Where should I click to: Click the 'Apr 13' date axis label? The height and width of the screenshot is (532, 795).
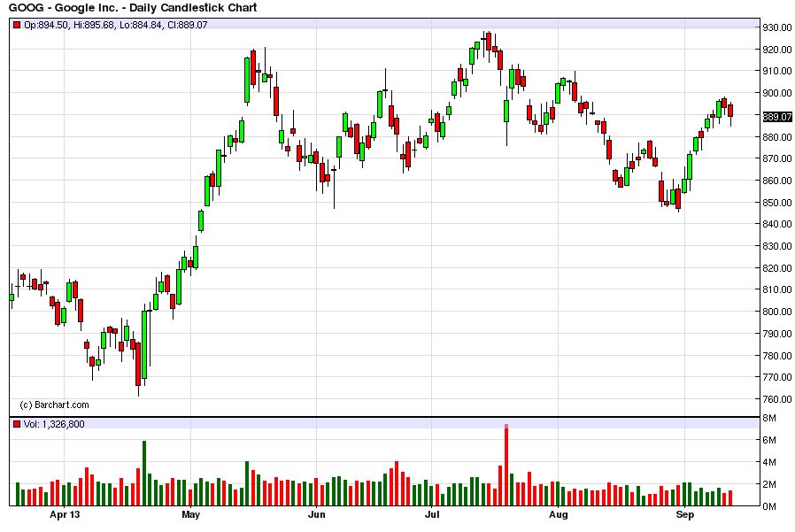pos(65,515)
